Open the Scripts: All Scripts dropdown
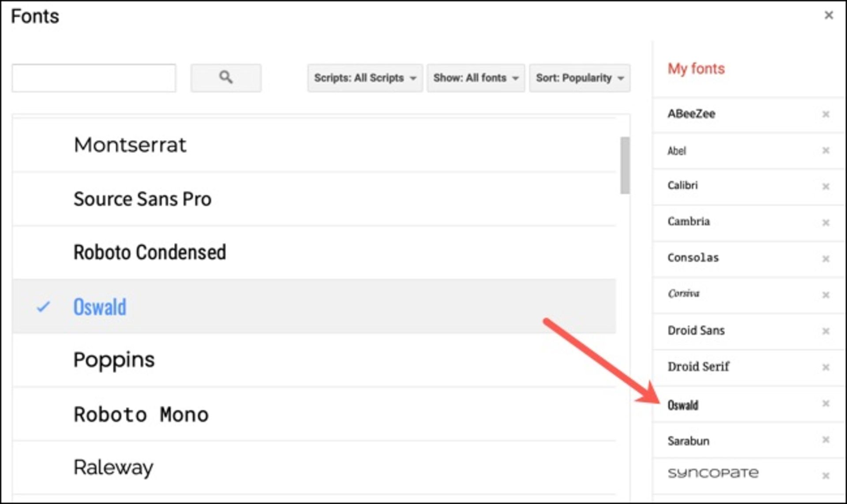Viewport: 847px width, 504px height. [x=365, y=78]
